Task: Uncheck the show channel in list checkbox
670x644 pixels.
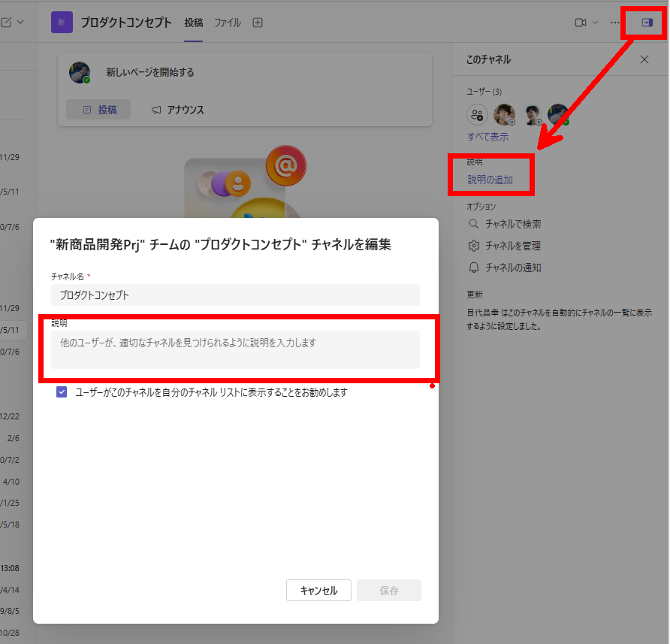Action: 62,392
